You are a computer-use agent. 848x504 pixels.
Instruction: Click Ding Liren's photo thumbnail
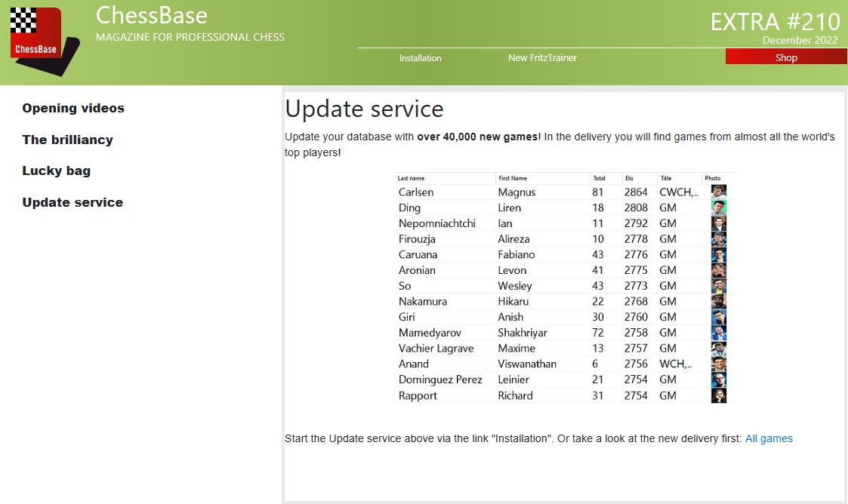coord(718,207)
